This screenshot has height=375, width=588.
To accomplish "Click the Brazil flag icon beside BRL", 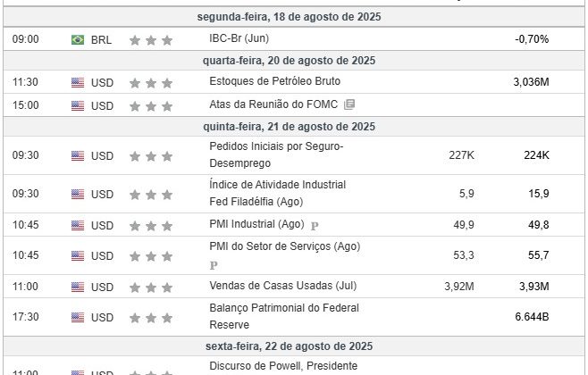I will click(x=78, y=39).
